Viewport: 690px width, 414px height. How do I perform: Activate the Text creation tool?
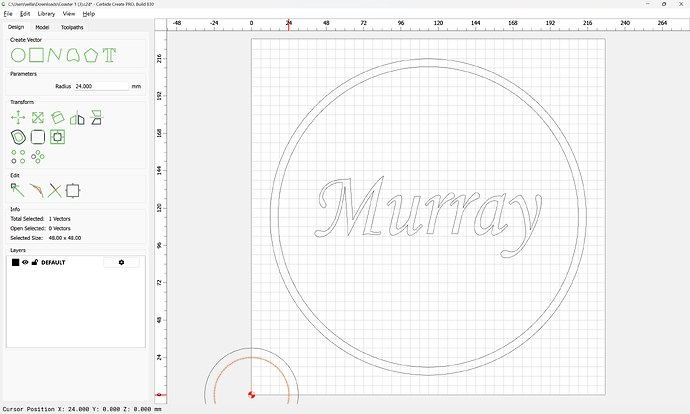click(x=110, y=54)
